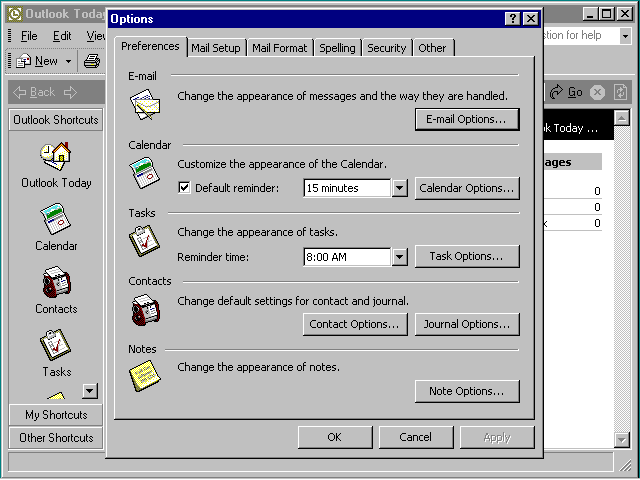Click the Options dialog help question mark
The height and width of the screenshot is (480, 640).
[x=513, y=19]
